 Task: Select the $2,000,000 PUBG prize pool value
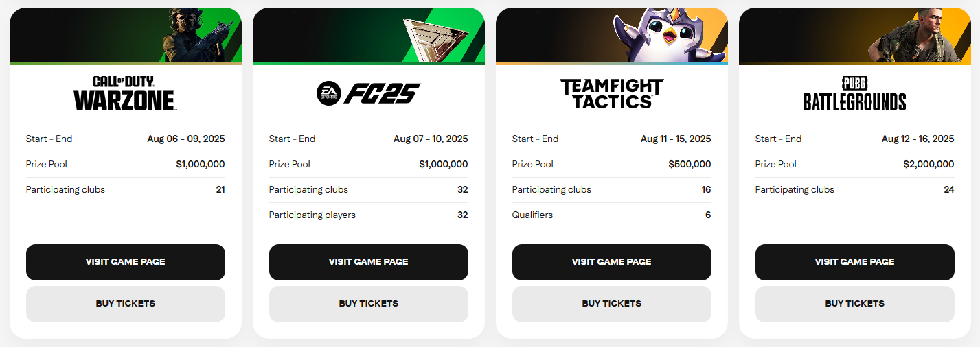pos(928,165)
